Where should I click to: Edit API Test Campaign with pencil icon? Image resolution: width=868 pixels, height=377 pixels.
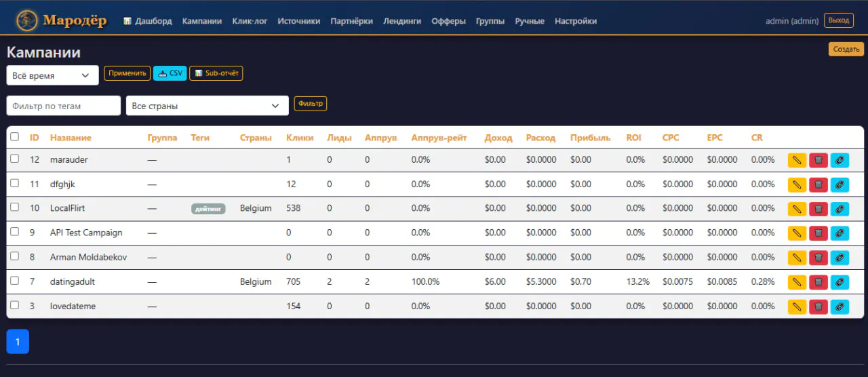click(797, 233)
